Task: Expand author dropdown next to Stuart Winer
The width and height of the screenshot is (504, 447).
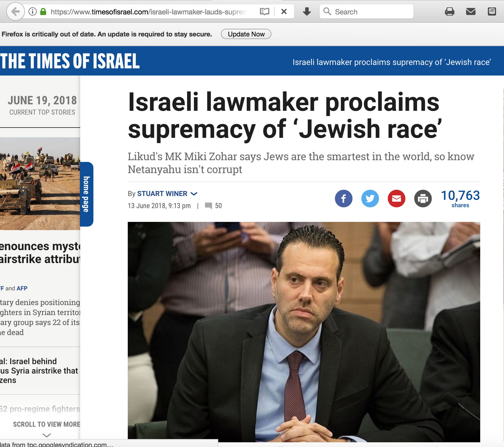Action: point(194,194)
